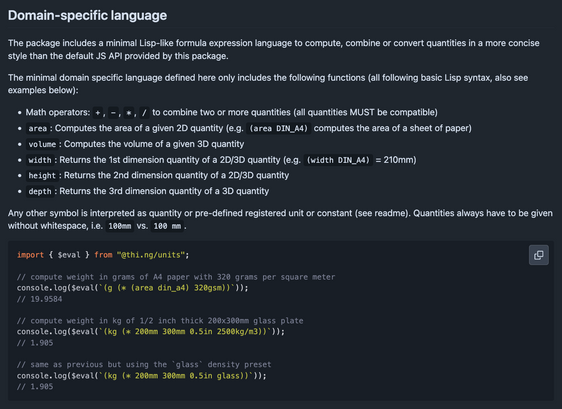Screen dimensions: 562x409
Task: Click the '-' math operator code
Action: [113, 113]
